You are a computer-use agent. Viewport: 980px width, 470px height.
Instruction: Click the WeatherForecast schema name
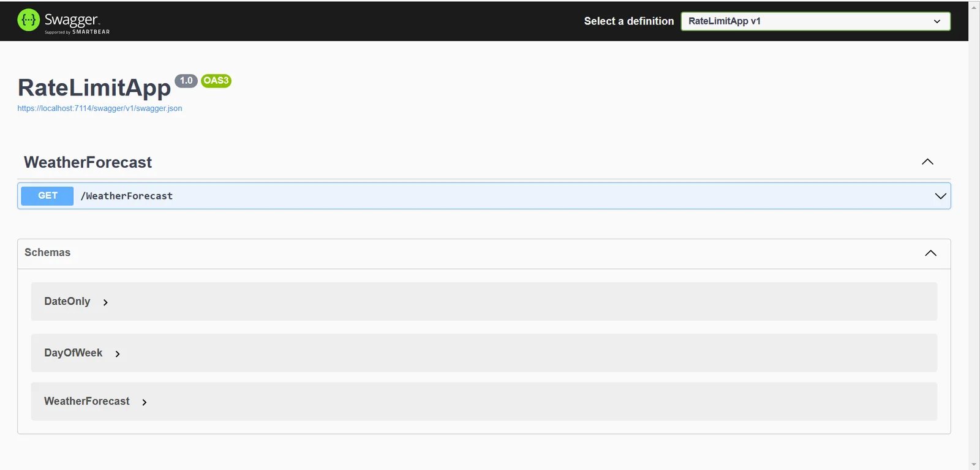tap(87, 401)
